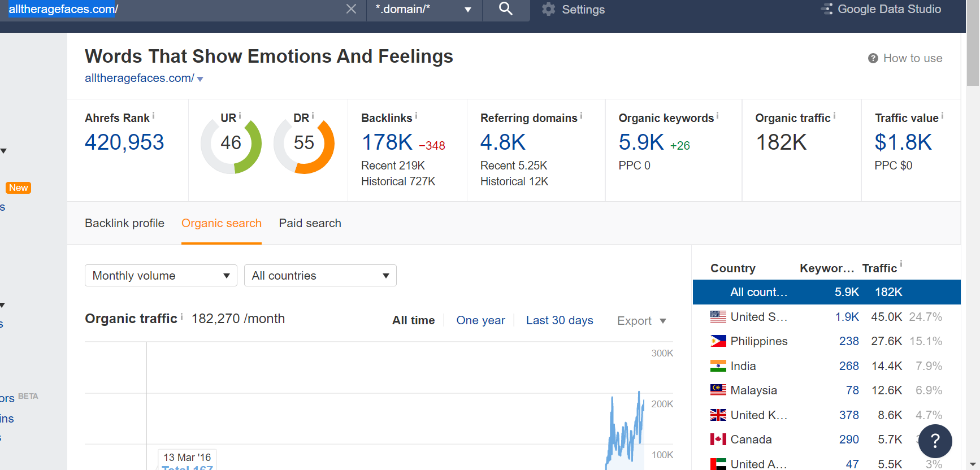Show info icon beside Organic traffic chart title
980x470 pixels.
click(x=181, y=316)
